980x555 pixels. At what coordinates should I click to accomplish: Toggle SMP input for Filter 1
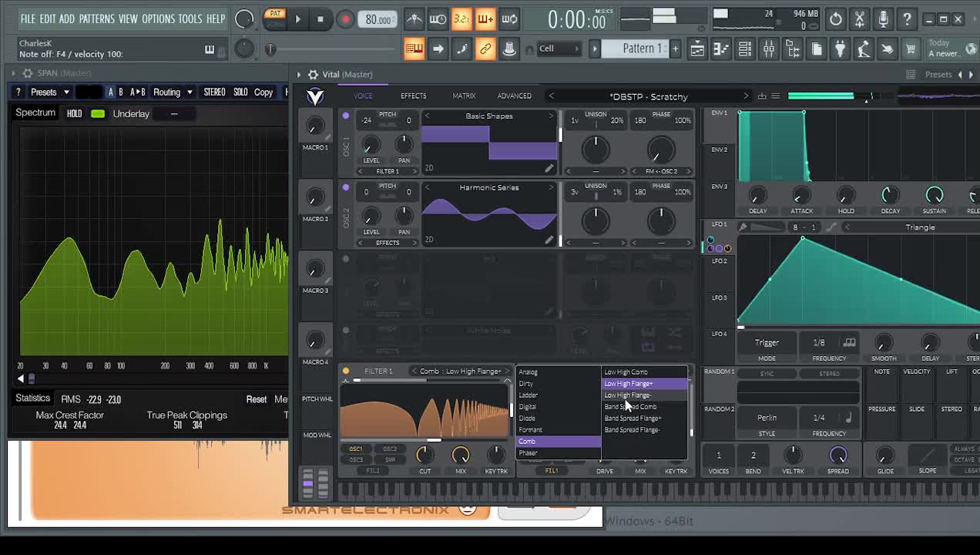click(390, 459)
